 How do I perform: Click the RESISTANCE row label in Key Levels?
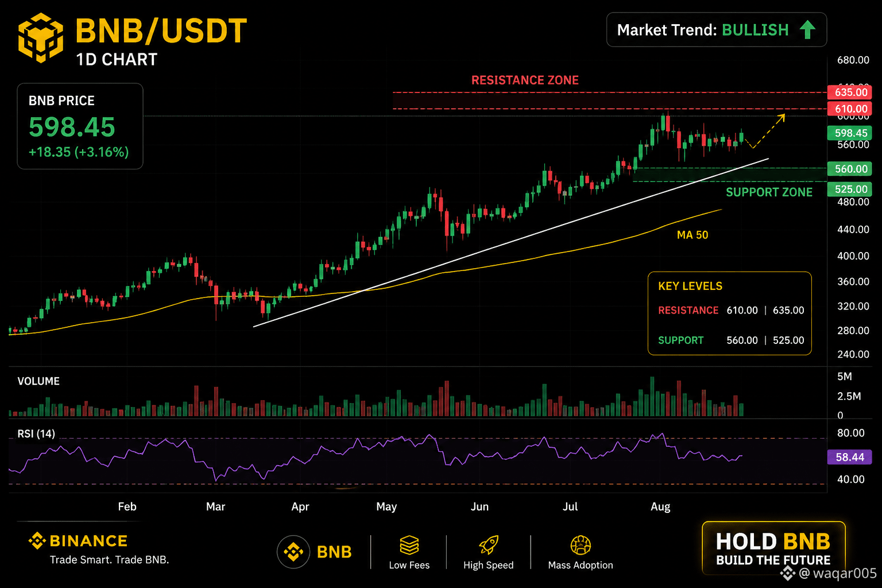tap(688, 310)
